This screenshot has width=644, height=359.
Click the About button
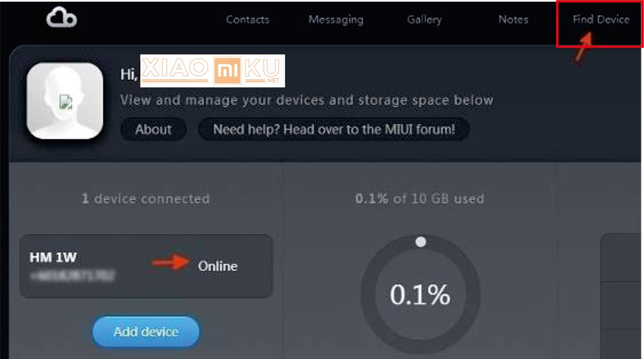[153, 129]
